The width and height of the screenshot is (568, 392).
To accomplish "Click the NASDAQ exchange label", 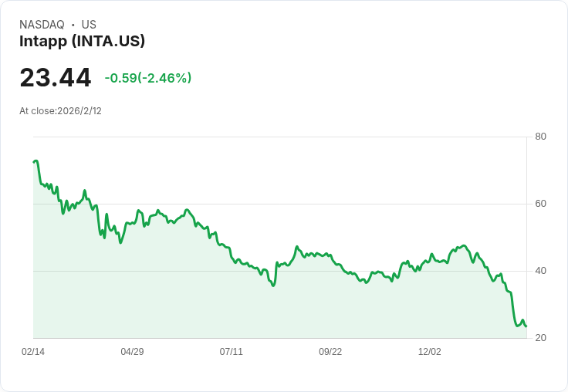I will pos(42,25).
